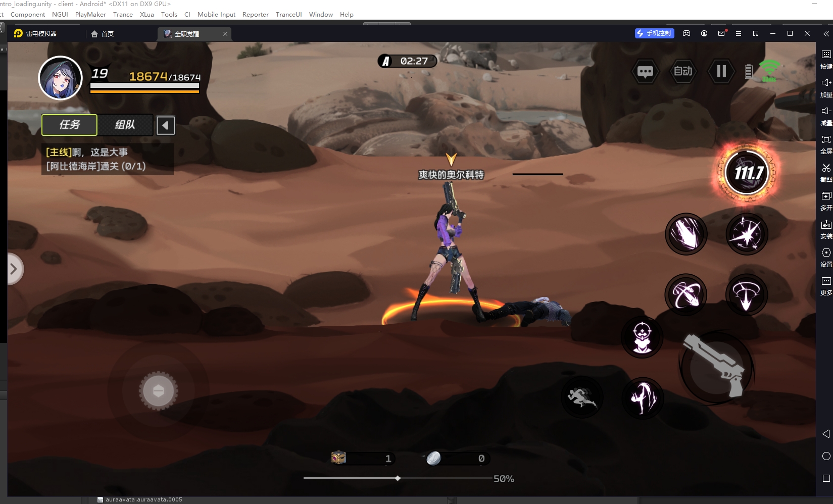
Task: Open the player character portrait
Action: click(x=61, y=78)
